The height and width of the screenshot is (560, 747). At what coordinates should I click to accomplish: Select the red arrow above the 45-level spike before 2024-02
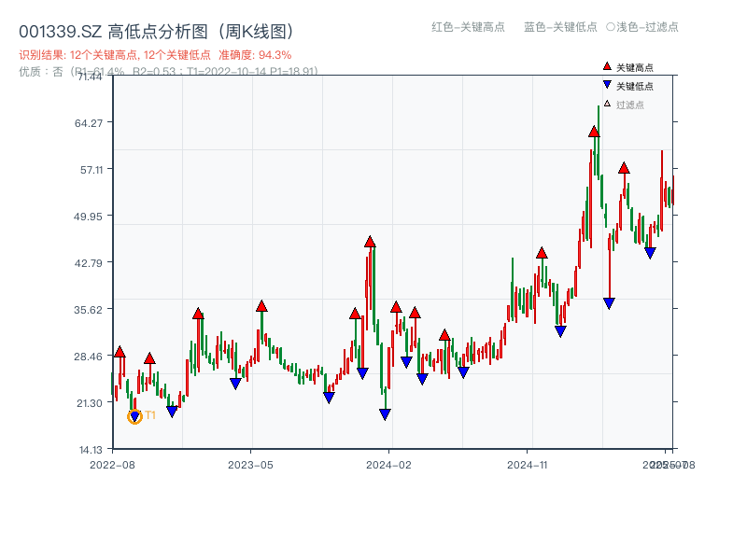coord(370,243)
